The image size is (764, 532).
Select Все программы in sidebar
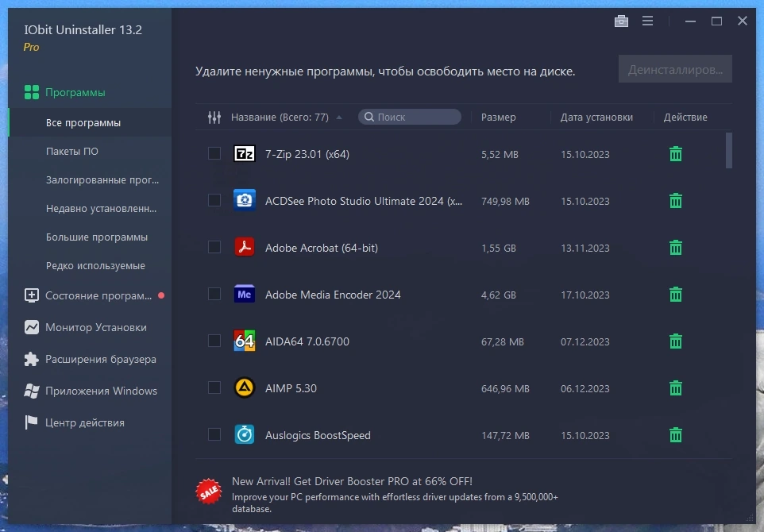90,123
